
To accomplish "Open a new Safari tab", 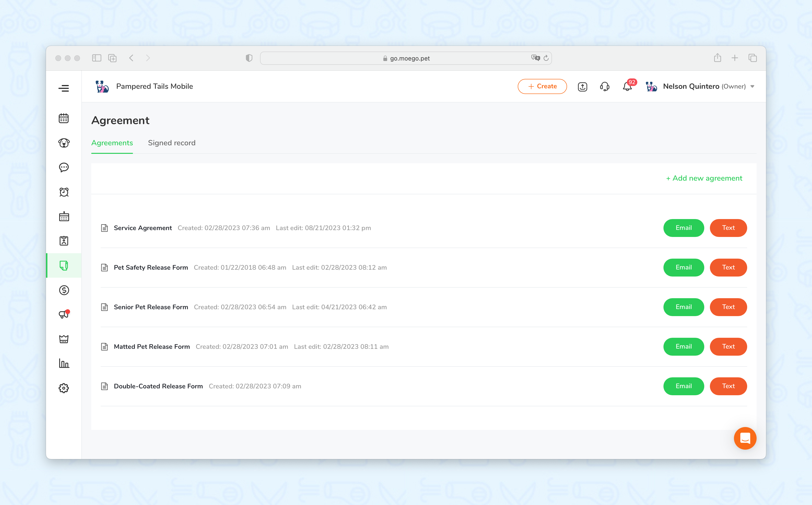I will click(735, 58).
